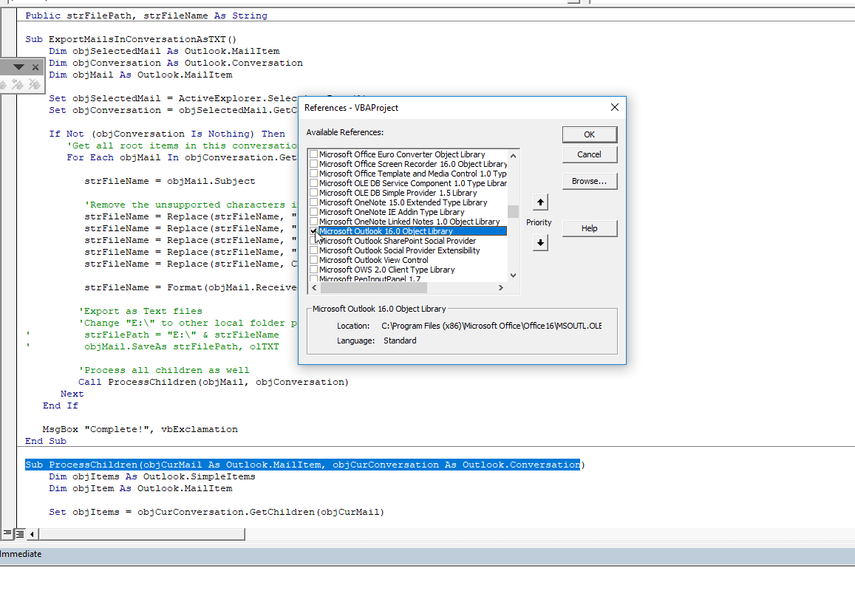Click highlighted 'Sub ProcessChildren' declaration line

[304, 465]
